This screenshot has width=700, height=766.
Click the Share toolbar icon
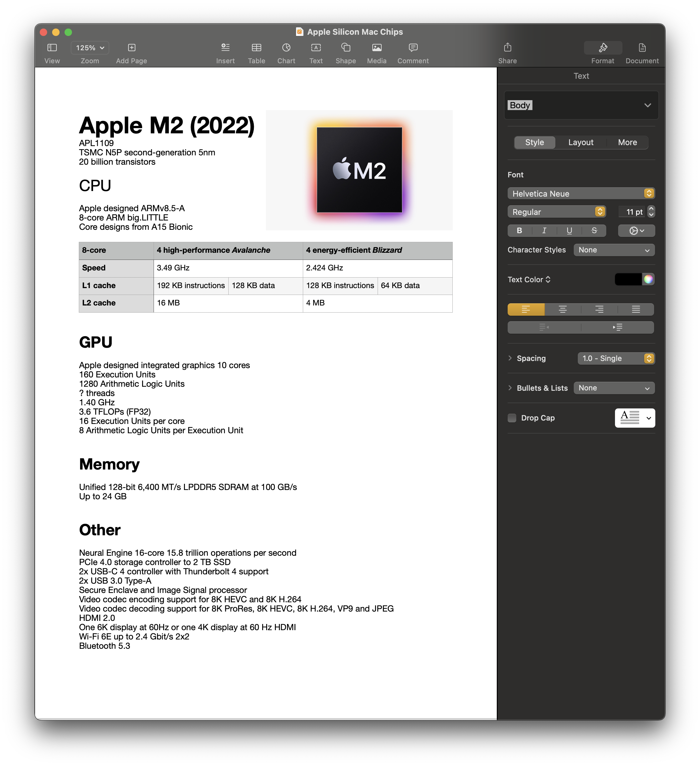pos(507,48)
